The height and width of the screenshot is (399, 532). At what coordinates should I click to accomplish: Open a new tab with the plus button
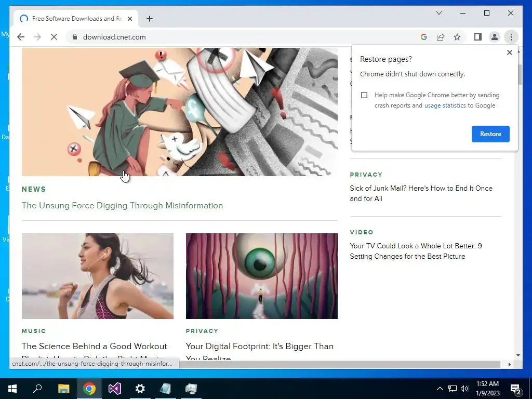pyautogui.click(x=149, y=19)
